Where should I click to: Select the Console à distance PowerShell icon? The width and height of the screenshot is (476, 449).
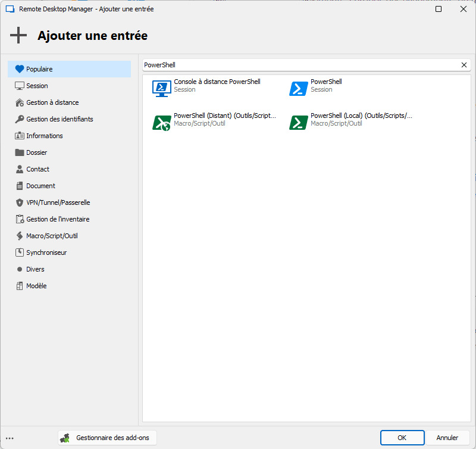click(x=161, y=88)
